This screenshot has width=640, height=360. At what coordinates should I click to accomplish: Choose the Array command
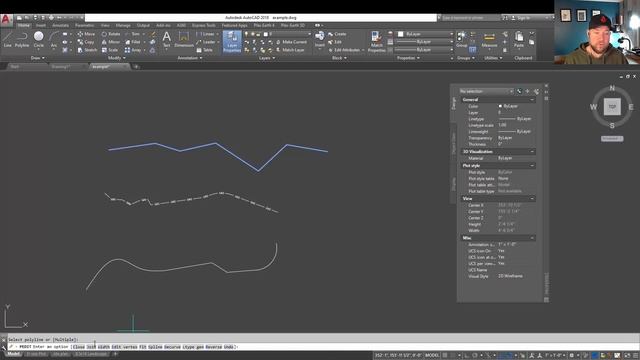coord(133,50)
